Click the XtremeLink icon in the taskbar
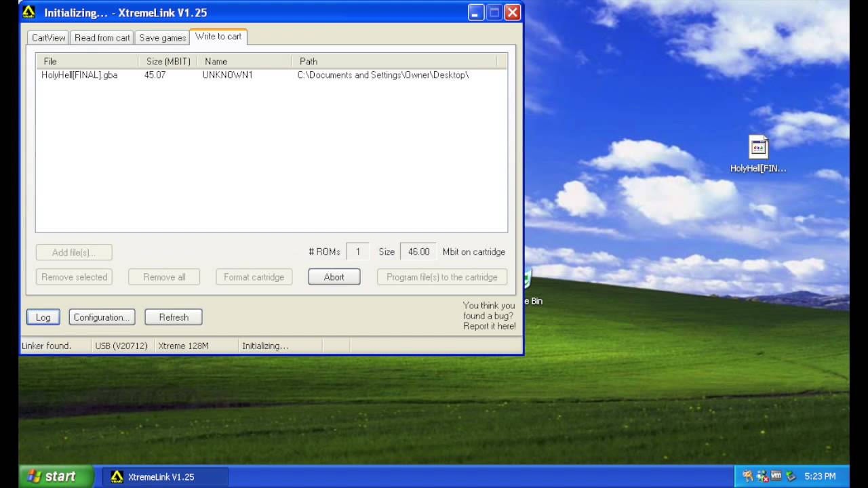The image size is (868, 488). (117, 476)
